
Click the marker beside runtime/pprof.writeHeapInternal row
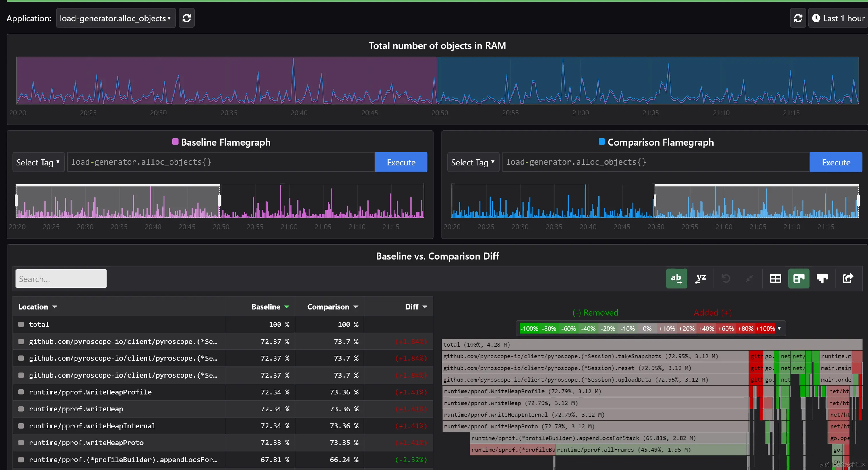pyautogui.click(x=21, y=426)
